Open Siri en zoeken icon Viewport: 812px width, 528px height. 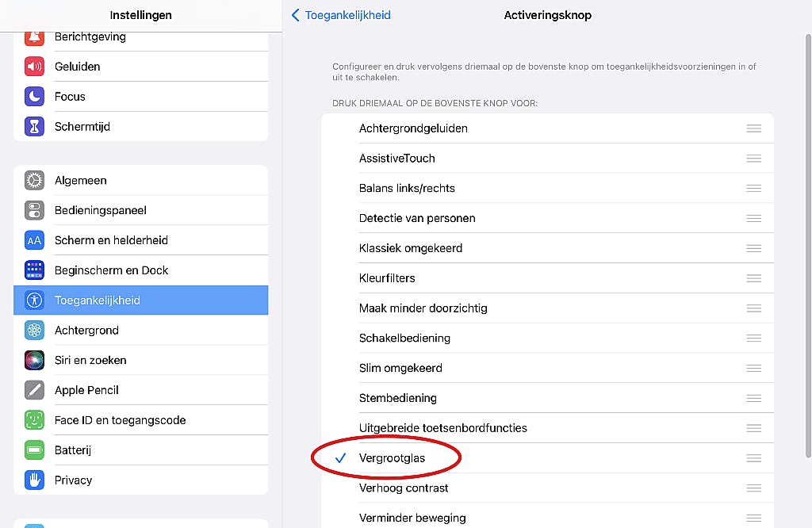(x=34, y=361)
